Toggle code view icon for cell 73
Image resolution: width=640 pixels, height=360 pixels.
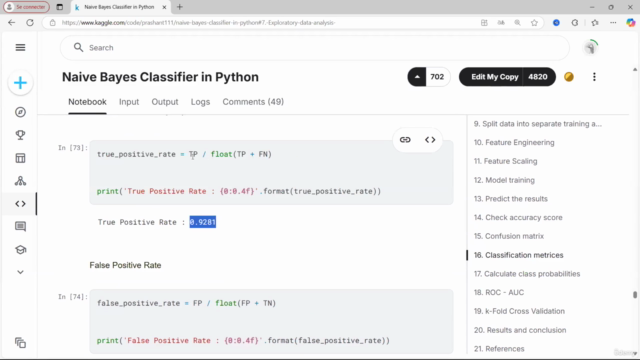point(430,140)
